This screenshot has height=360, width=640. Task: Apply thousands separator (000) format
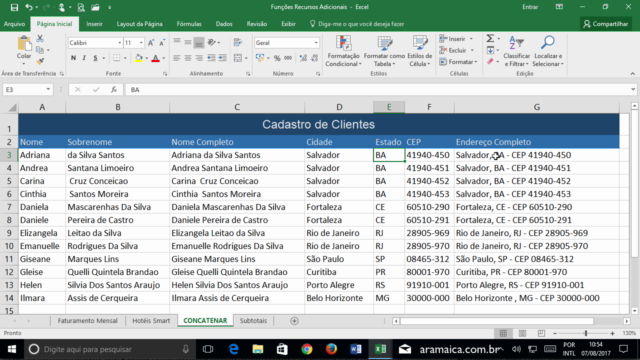coord(288,58)
